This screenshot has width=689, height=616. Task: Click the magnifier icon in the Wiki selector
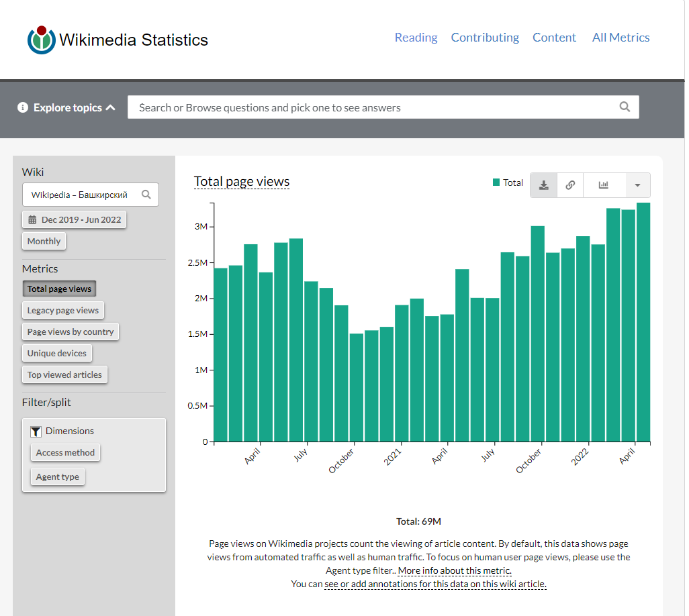click(x=146, y=195)
